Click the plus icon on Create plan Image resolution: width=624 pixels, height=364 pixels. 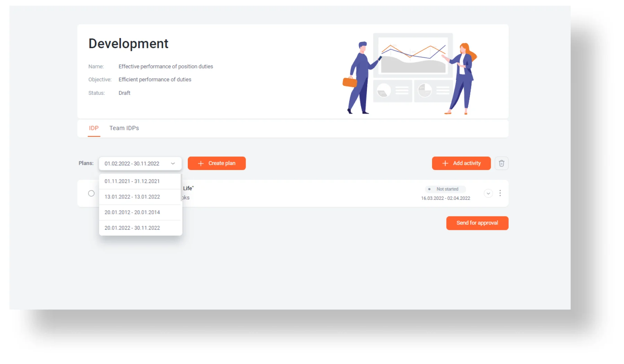coord(201,163)
